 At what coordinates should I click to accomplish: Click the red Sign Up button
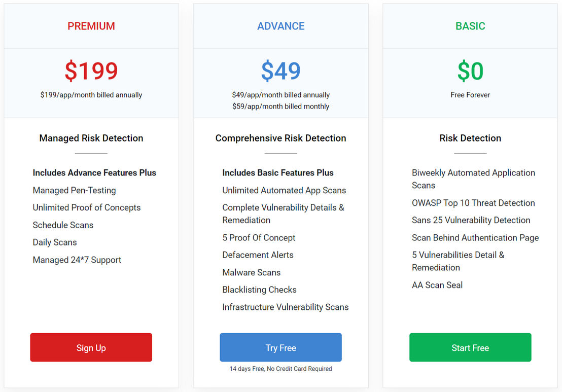tap(91, 347)
